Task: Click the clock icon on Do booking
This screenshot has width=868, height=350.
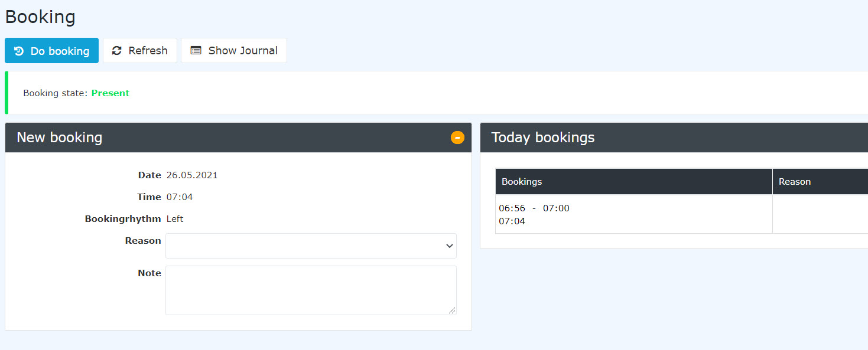Action: tap(19, 51)
